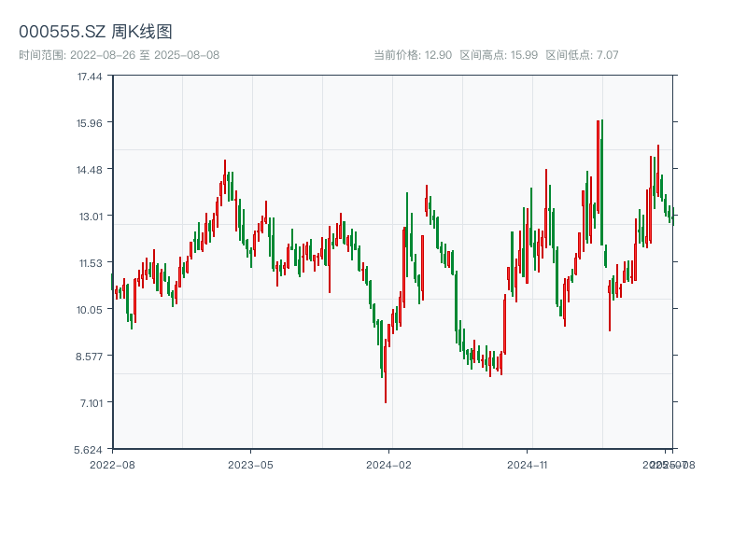
Task: Select the time range text 2022-08-26 至 2025-08-08
Action: (145, 55)
